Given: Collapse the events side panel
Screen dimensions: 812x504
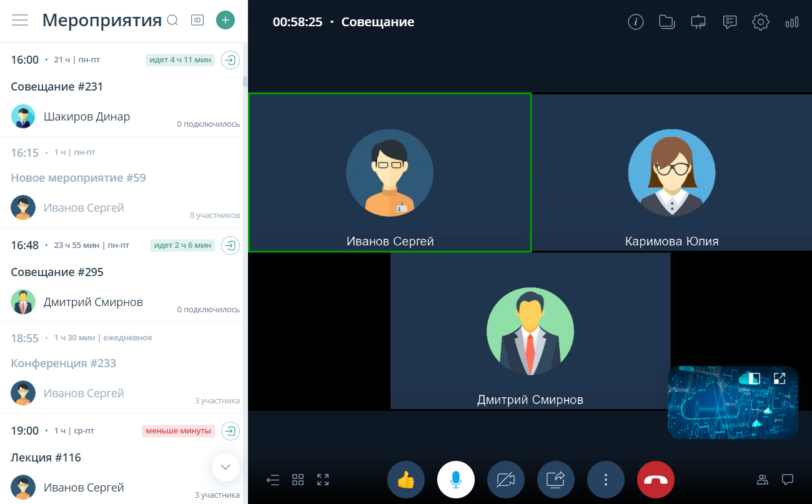Looking at the screenshot, I should (273, 480).
